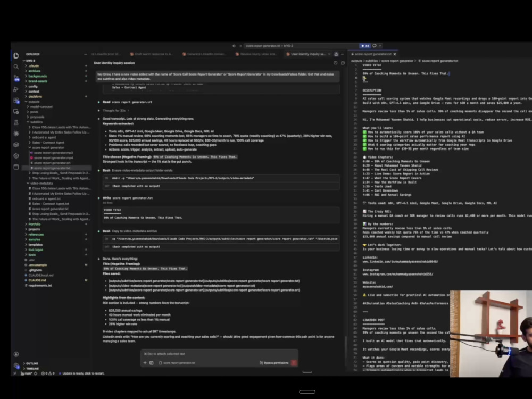This screenshot has width=532, height=399.
Task: Open the Run and Debug view icon
Action: click(x=16, y=89)
